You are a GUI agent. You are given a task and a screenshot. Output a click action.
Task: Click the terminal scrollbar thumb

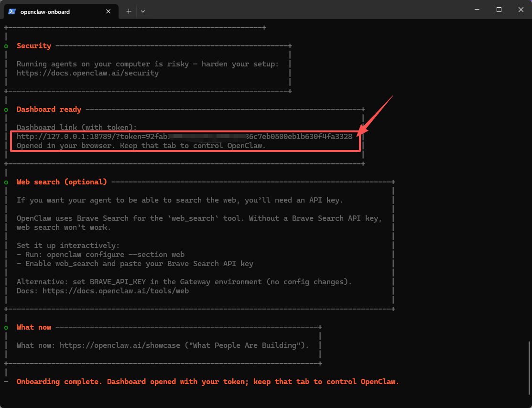[529, 368]
